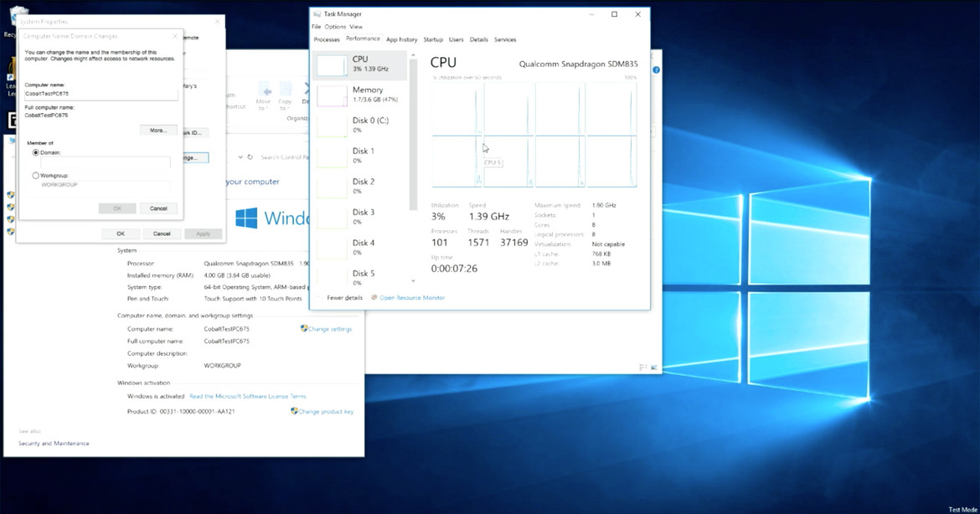This screenshot has height=514, width=980.
Task: Open Security and Maintenance link
Action: 54,444
